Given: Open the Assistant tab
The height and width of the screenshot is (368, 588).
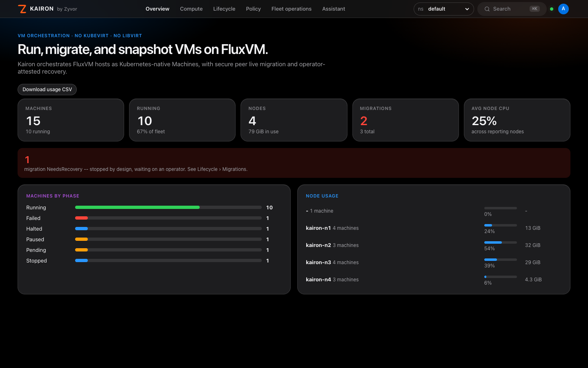Looking at the screenshot, I should [334, 9].
